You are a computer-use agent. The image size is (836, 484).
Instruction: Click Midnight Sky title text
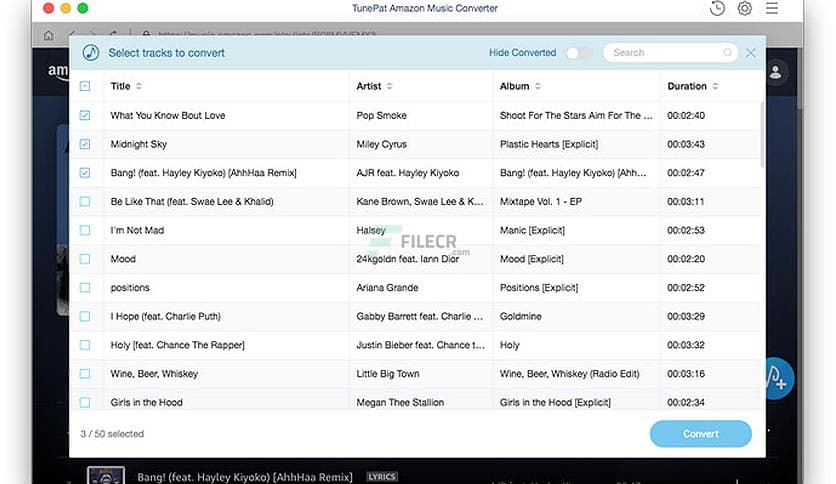coord(139,144)
